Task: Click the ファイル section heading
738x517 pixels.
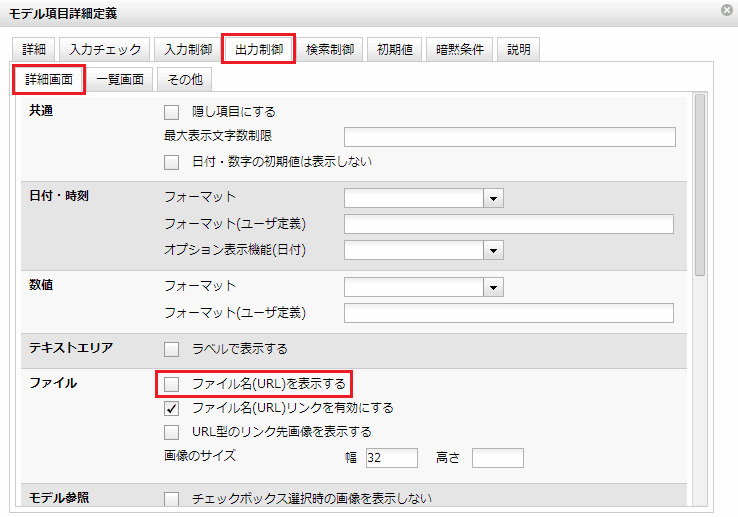Action: (53, 383)
